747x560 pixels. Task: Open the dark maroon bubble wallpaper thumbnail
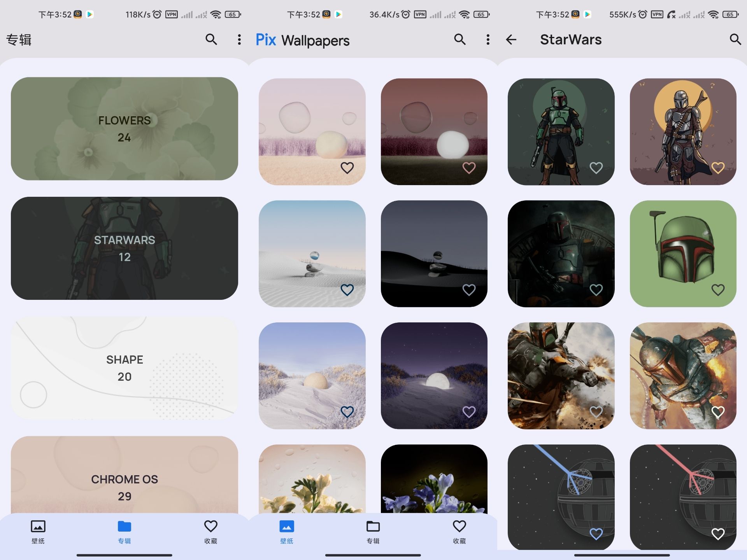(x=434, y=132)
